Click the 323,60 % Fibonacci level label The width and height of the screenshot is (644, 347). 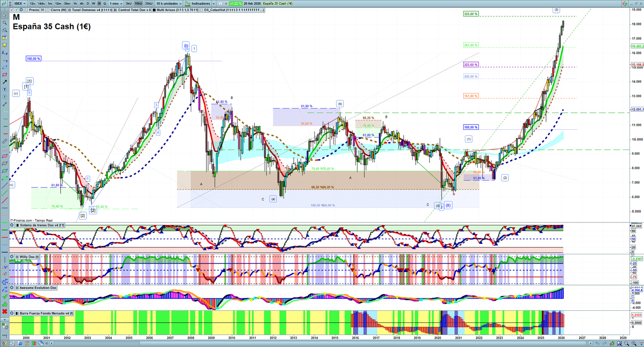tap(471, 14)
